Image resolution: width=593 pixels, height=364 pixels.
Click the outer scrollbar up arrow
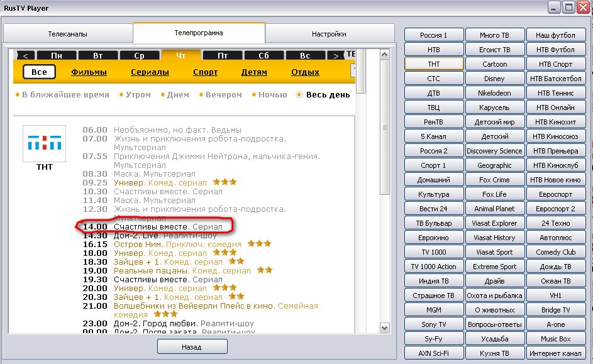[x=385, y=55]
